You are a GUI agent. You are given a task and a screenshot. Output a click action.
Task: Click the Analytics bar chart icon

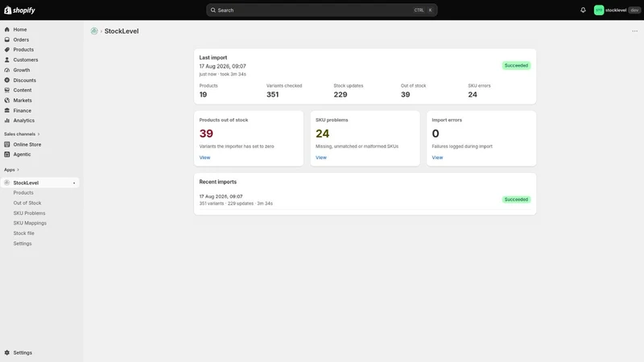coord(7,121)
